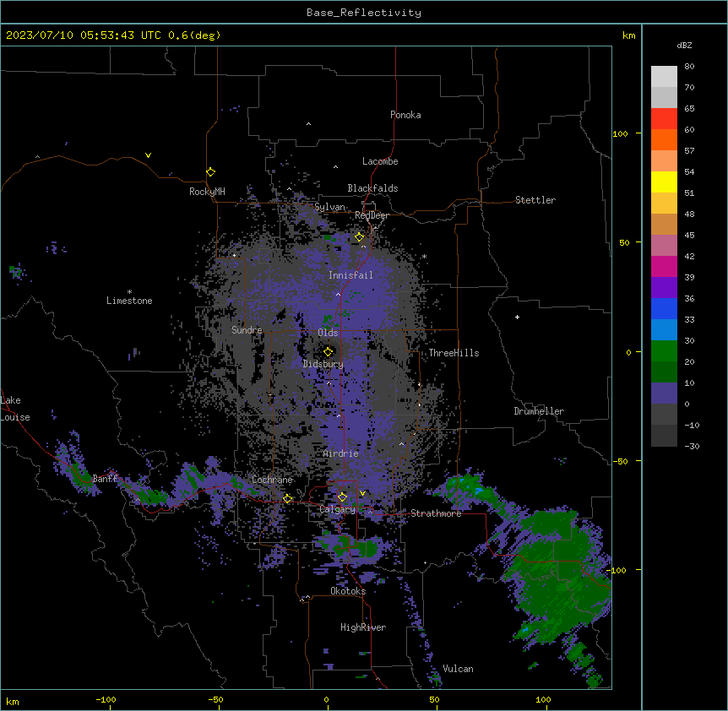Click the Limestone label

click(129, 301)
